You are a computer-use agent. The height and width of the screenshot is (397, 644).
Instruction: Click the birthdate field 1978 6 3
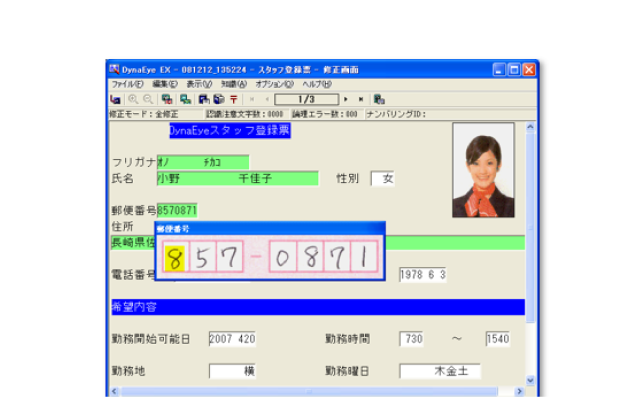[x=423, y=275]
